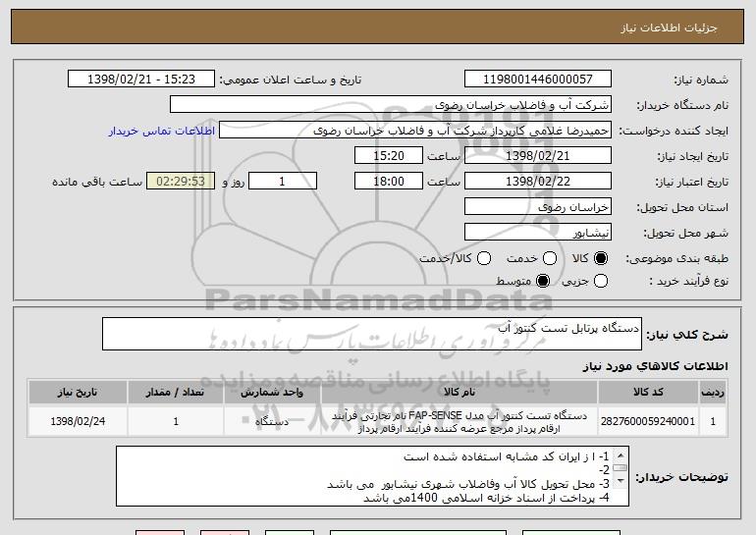
Task: Click buyer note line 3 about delivery place
Action: coord(468,484)
